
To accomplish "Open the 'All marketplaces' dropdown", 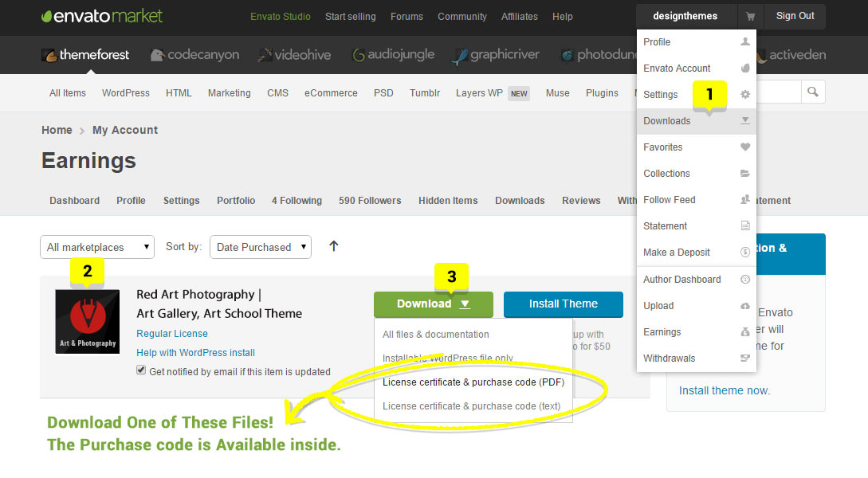I will (x=96, y=247).
